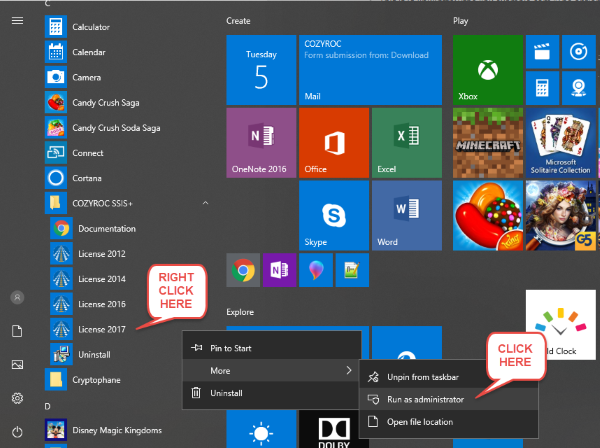Click the Explore group heading
Screen dimensions: 600x448
240,312
